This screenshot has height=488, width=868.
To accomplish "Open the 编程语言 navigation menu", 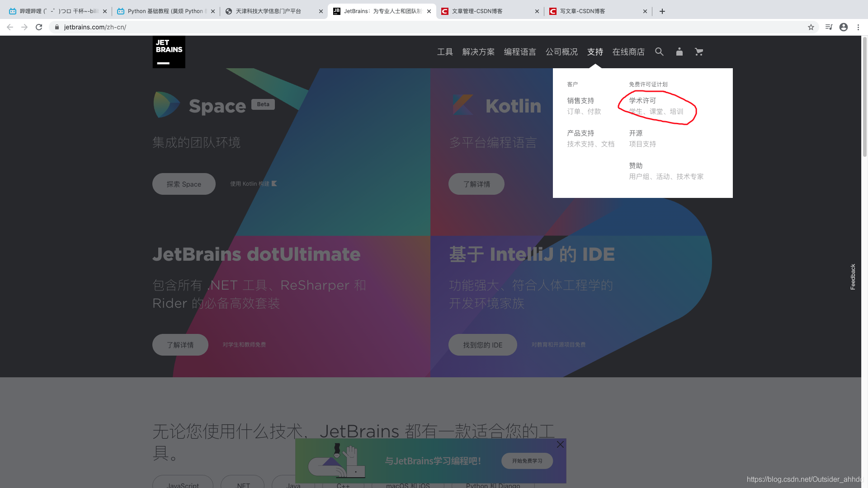I will click(x=520, y=52).
